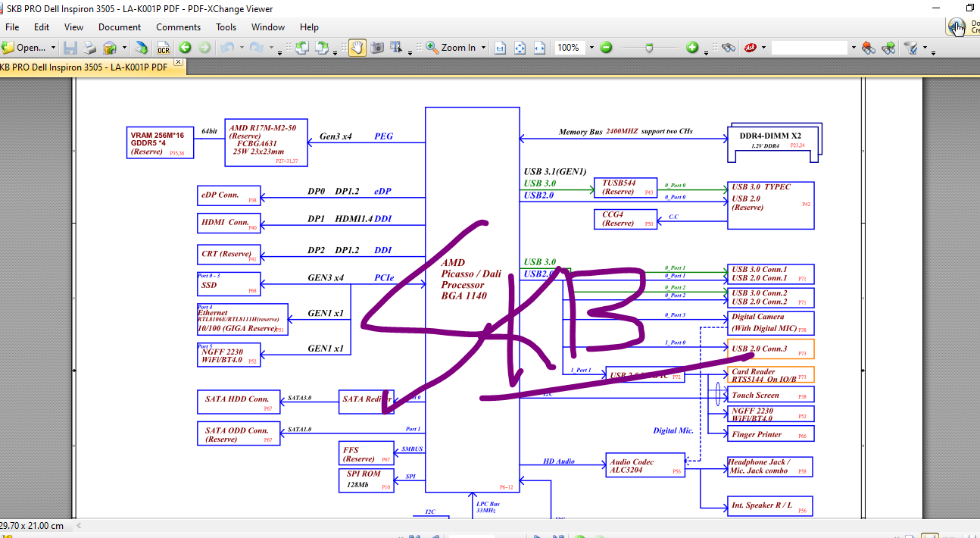Click the email/send document icon

point(110,48)
